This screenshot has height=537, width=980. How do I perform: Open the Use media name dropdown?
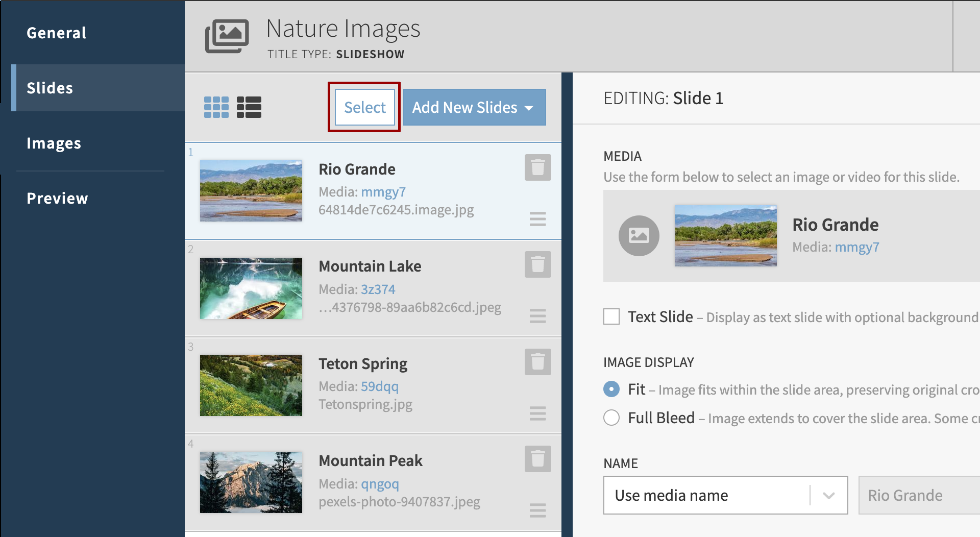point(827,495)
